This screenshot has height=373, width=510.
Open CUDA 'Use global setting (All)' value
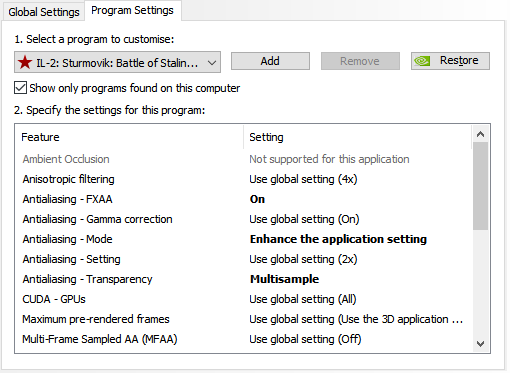point(303,299)
